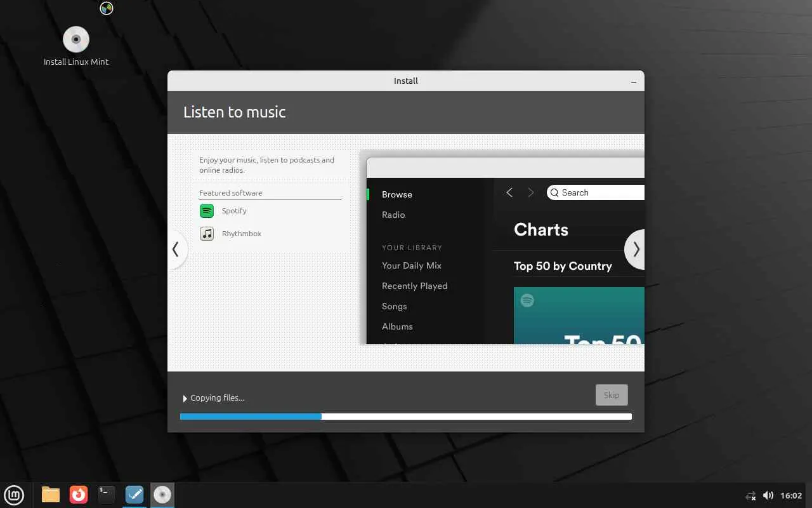Screen dimensions: 812x508
Task: Minimize the Install window
Action: point(634,81)
